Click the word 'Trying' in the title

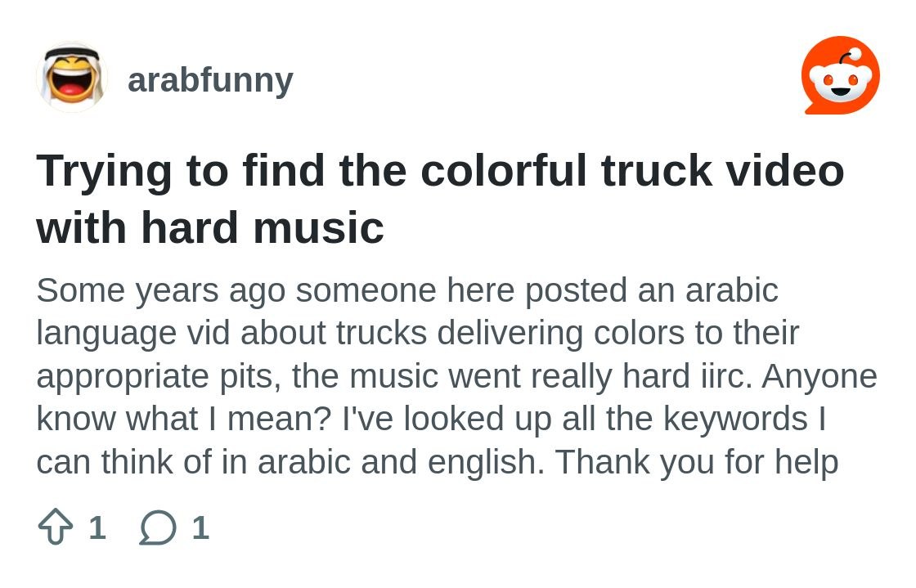[104, 172]
